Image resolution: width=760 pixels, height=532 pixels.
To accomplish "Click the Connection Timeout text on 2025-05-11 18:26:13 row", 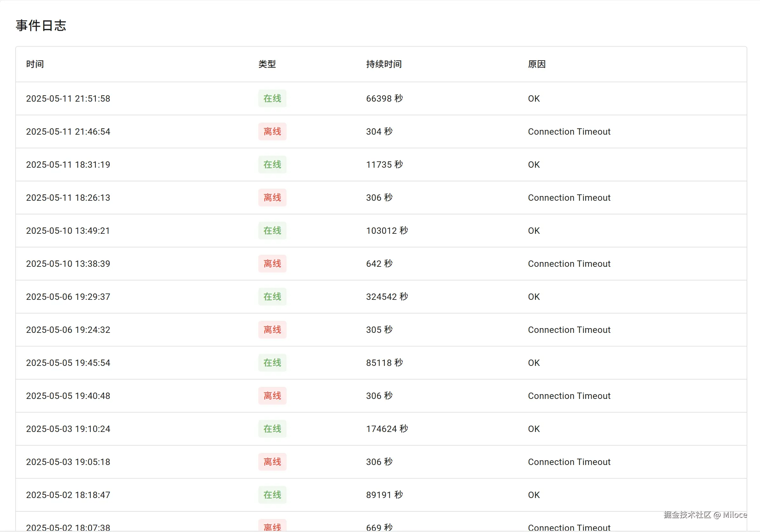I will 569,198.
